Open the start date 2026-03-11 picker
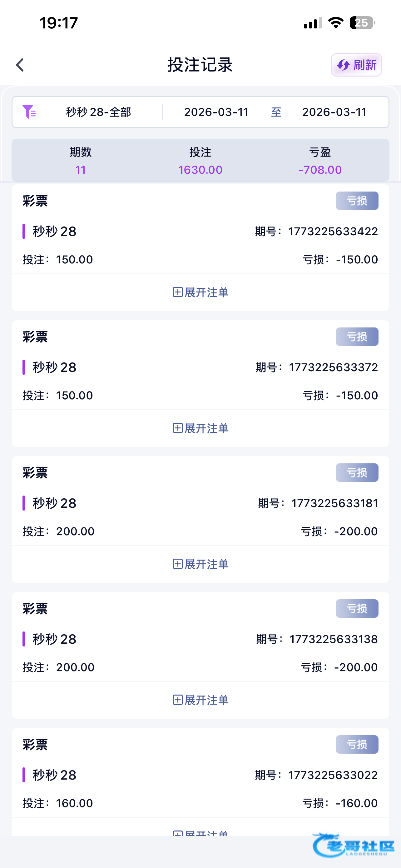 tap(216, 112)
